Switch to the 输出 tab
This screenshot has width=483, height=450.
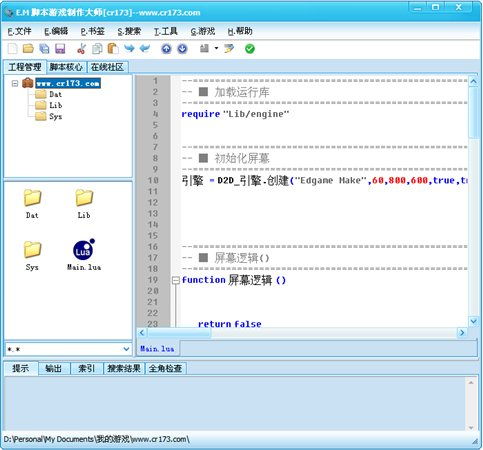pyautogui.click(x=54, y=368)
